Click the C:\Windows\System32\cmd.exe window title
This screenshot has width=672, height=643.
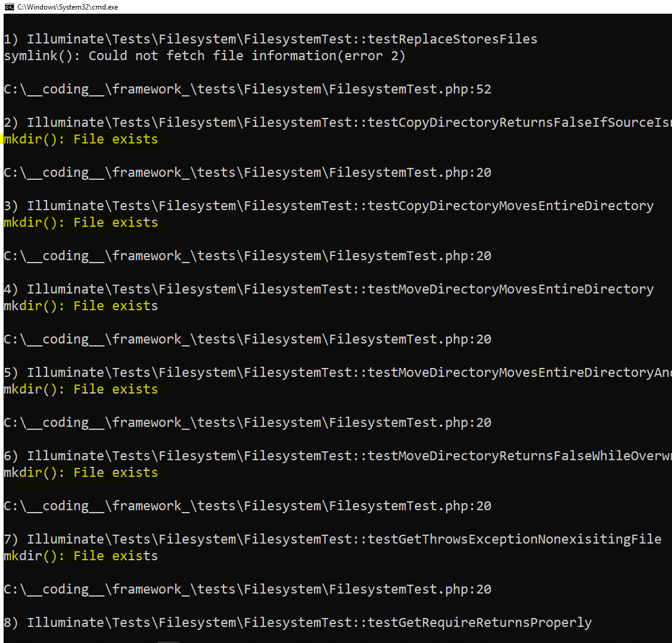pos(68,7)
